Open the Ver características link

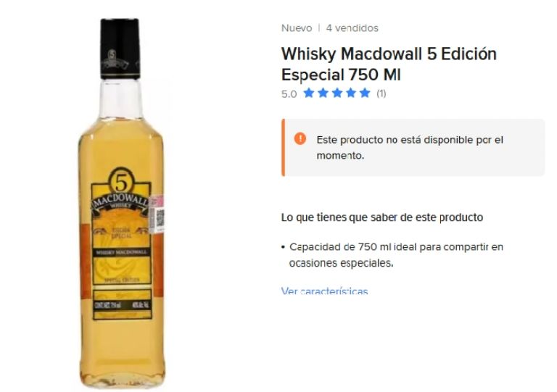pos(324,291)
